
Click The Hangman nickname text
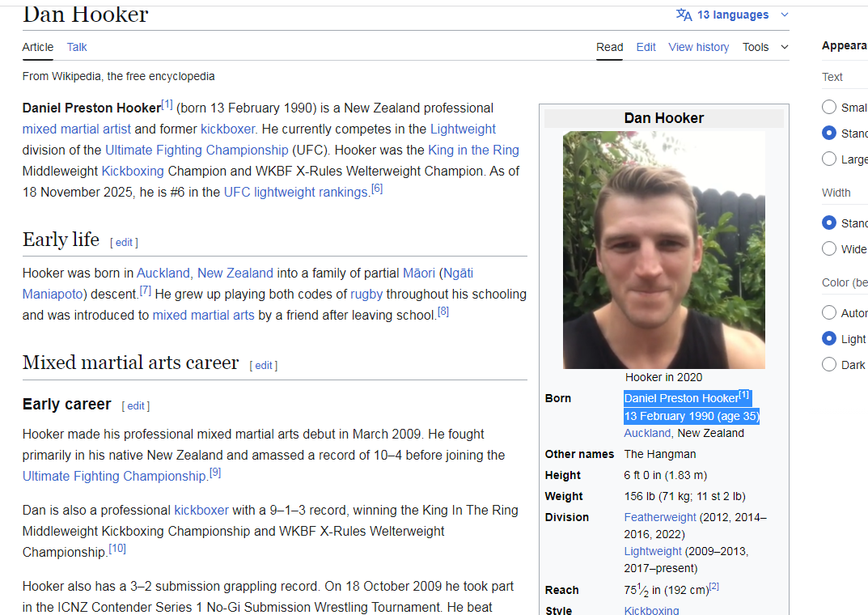point(660,454)
